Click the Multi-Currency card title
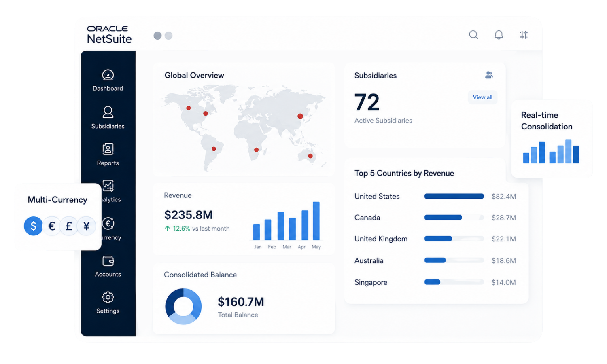This screenshot has width=607, height=364. pos(57,200)
